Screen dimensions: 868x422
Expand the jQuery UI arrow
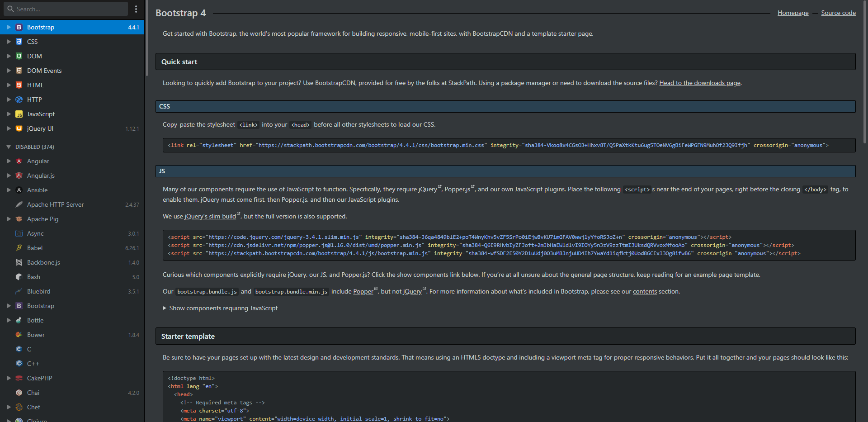9,128
